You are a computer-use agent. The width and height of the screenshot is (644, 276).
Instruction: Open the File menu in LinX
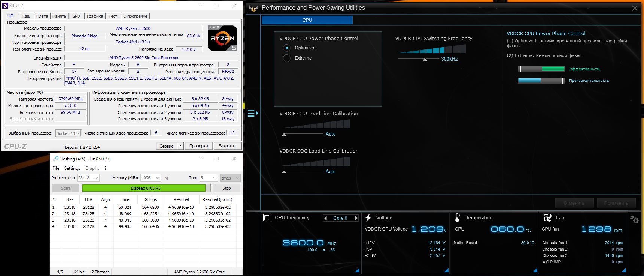click(56, 168)
